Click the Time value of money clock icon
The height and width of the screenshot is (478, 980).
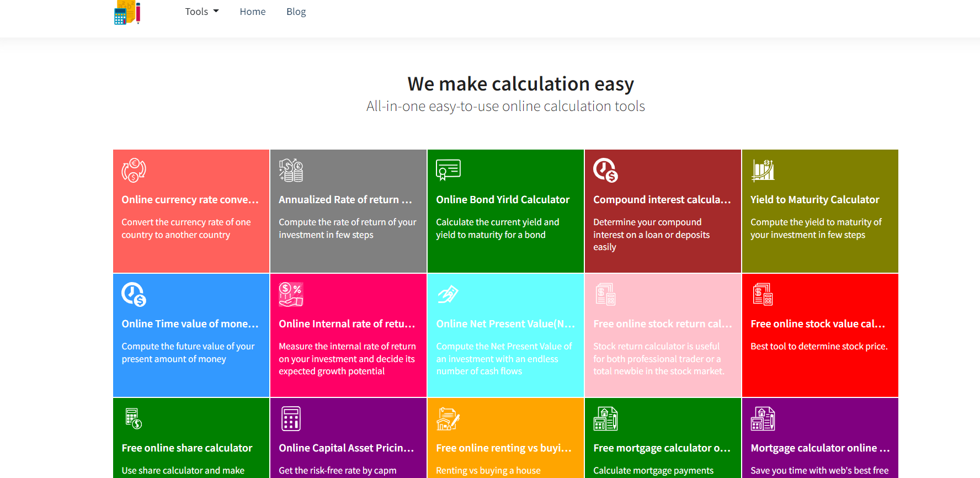click(x=134, y=294)
